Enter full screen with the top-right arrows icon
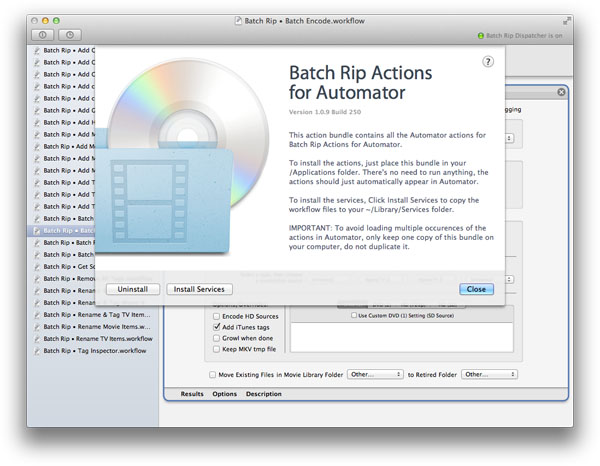 tap(566, 21)
